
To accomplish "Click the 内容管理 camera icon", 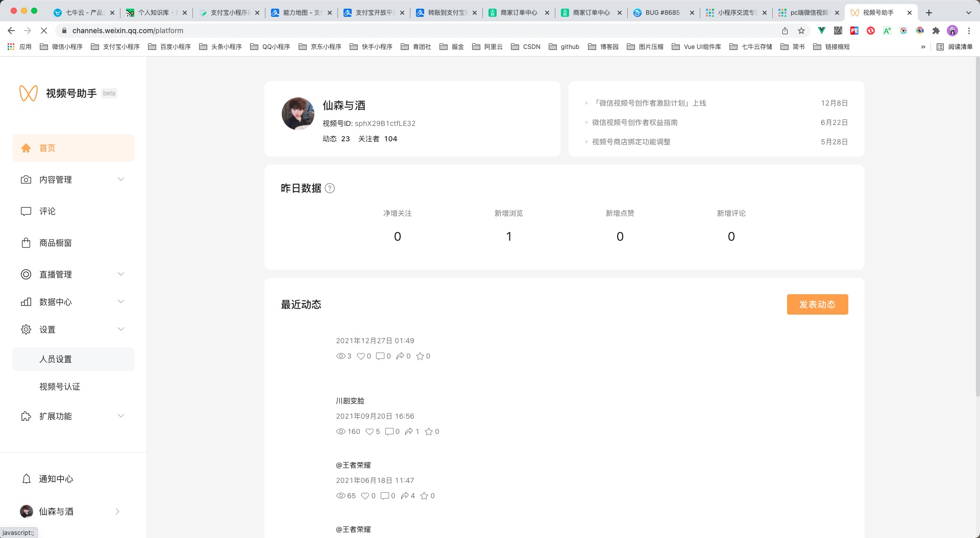I will click(x=26, y=180).
